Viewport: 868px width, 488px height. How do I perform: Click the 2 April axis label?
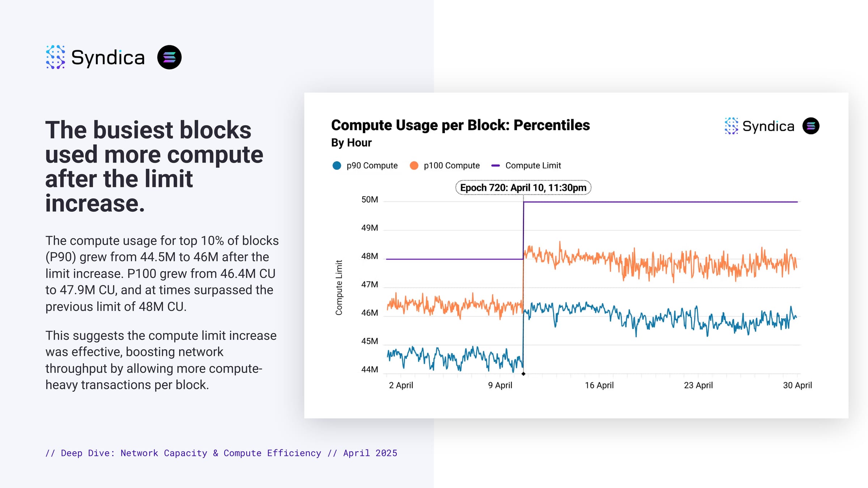click(401, 385)
